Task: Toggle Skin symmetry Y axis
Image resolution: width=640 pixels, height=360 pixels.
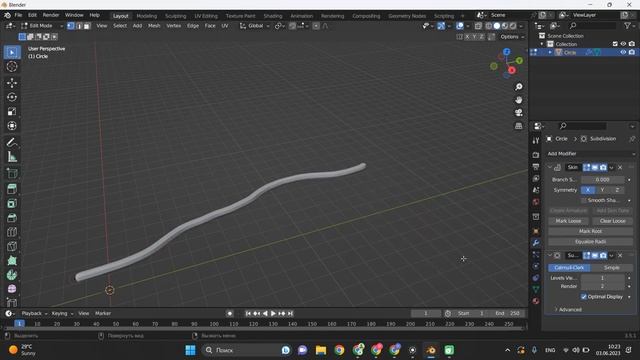Action: tap(602, 190)
